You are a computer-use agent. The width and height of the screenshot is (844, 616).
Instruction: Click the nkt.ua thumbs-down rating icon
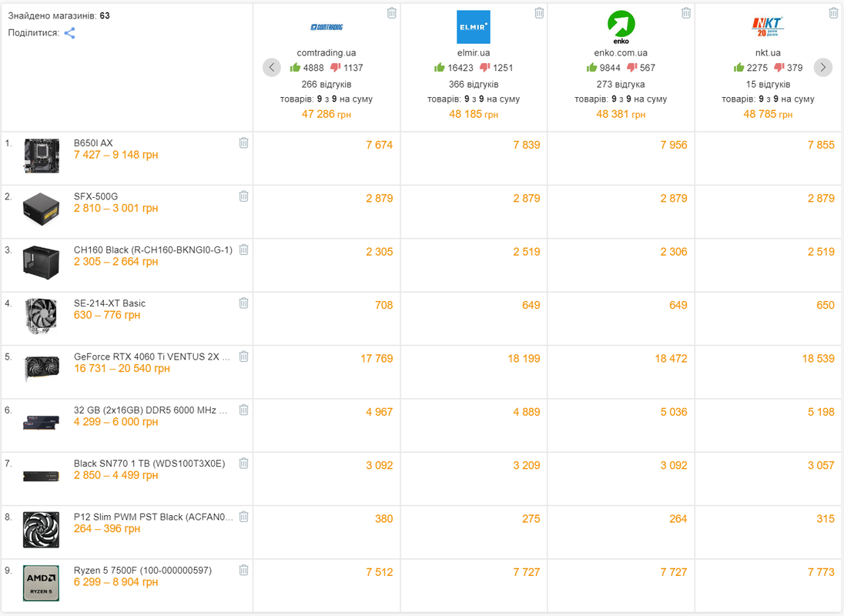[x=779, y=68]
